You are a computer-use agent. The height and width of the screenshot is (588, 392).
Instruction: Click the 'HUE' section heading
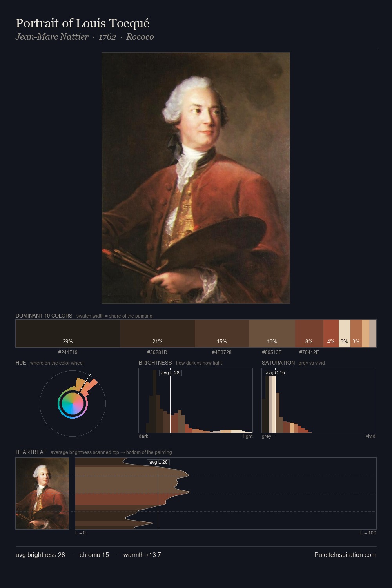click(x=21, y=363)
